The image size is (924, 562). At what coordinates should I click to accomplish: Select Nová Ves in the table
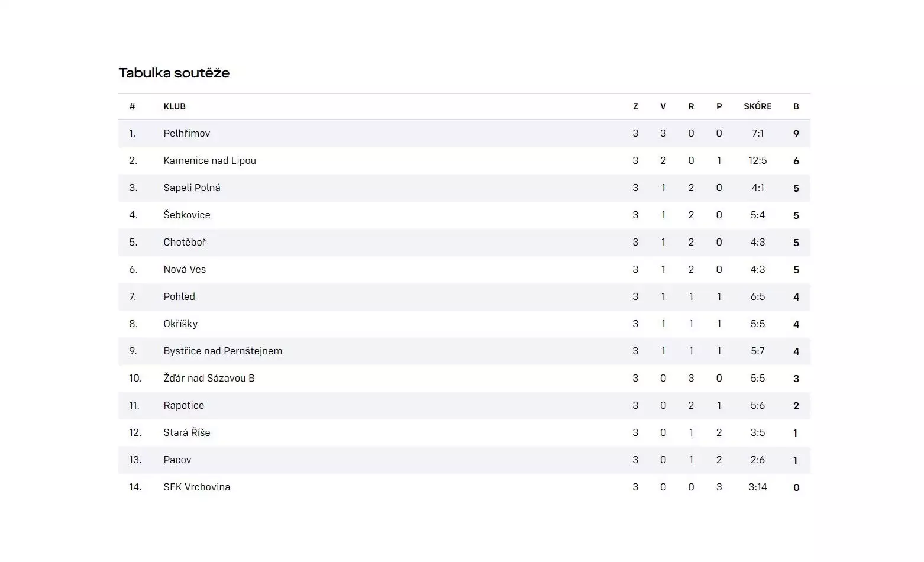tap(185, 269)
